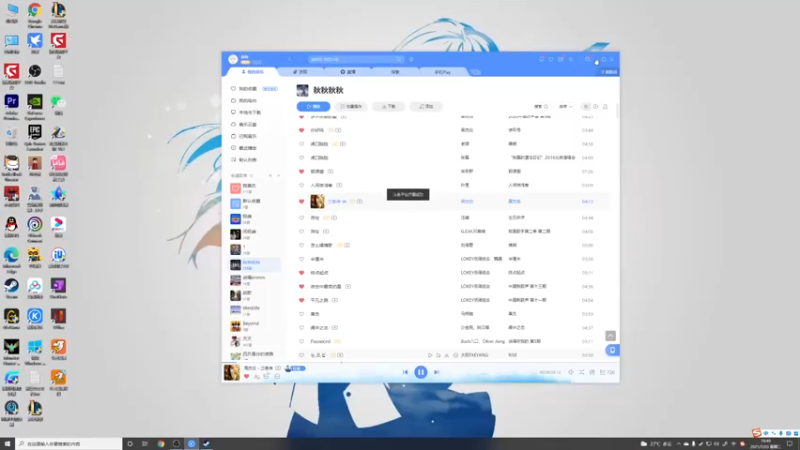Skip to the previous track

coord(405,372)
